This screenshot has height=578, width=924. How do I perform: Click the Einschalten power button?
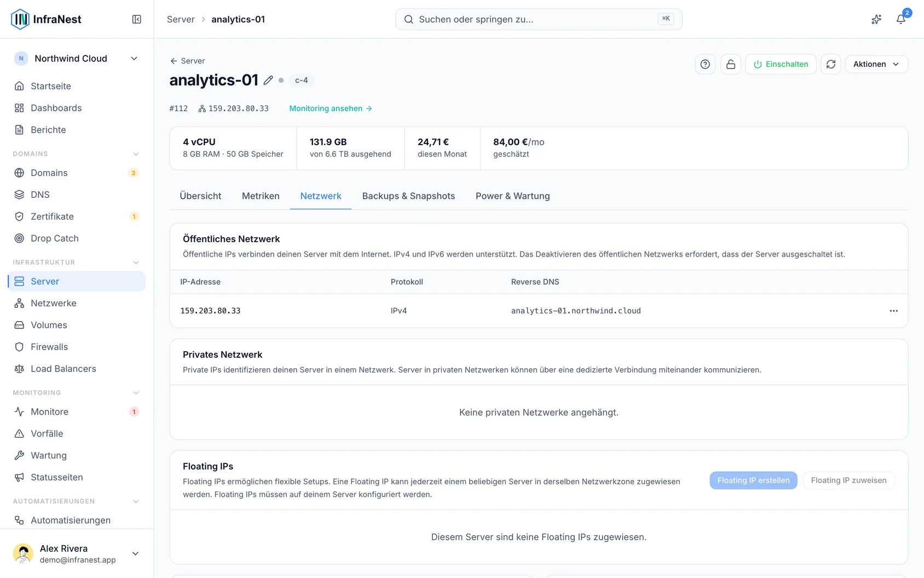point(781,64)
